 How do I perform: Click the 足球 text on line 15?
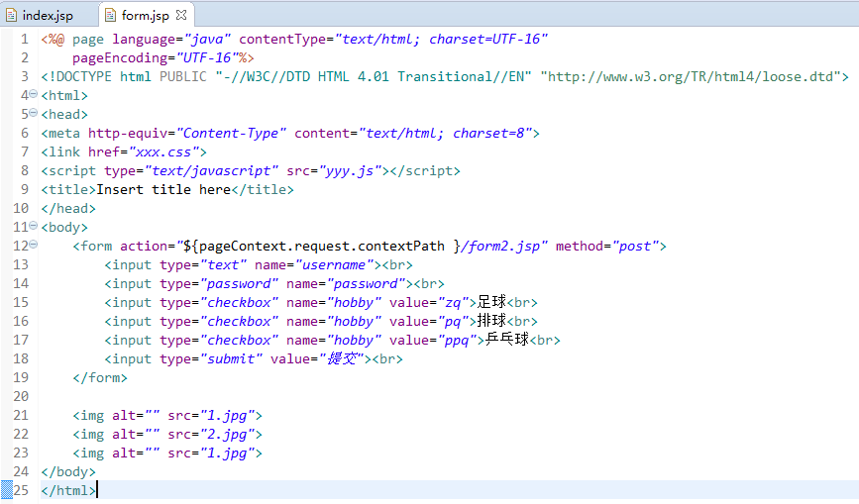pos(491,302)
